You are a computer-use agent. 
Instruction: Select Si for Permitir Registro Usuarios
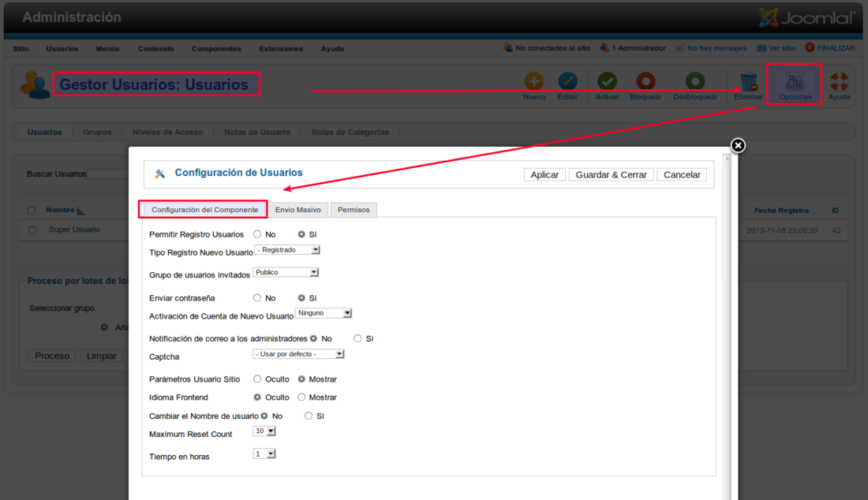point(301,234)
